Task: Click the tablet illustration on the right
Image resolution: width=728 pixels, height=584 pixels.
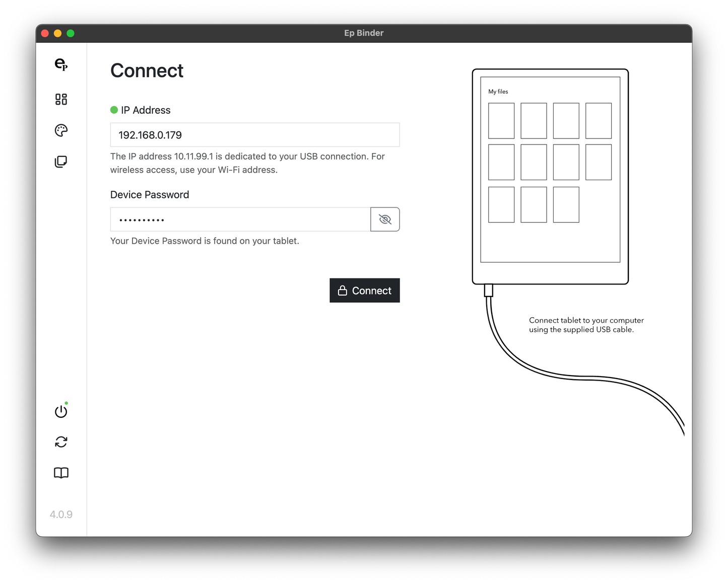Action: [x=550, y=176]
